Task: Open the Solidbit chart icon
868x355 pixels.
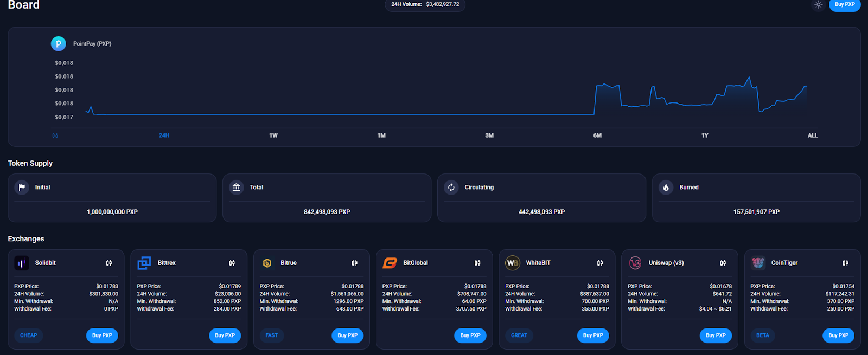Action: [109, 263]
